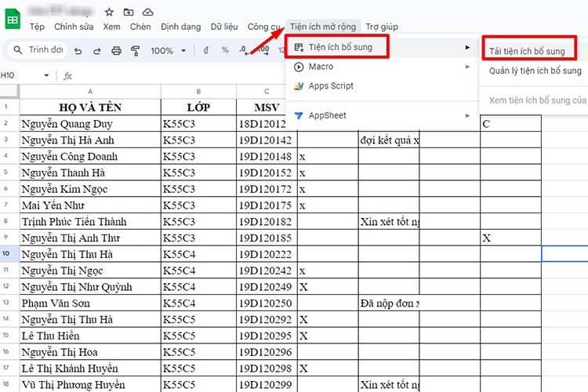The image size is (588, 392).
Task: Select the cell 19D120222
Action: click(x=267, y=254)
